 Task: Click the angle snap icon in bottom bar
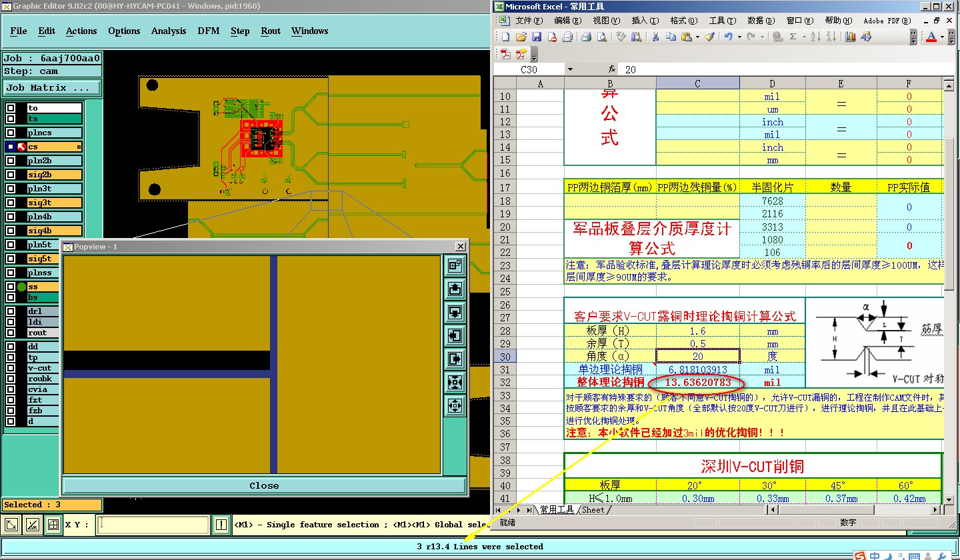(32, 525)
